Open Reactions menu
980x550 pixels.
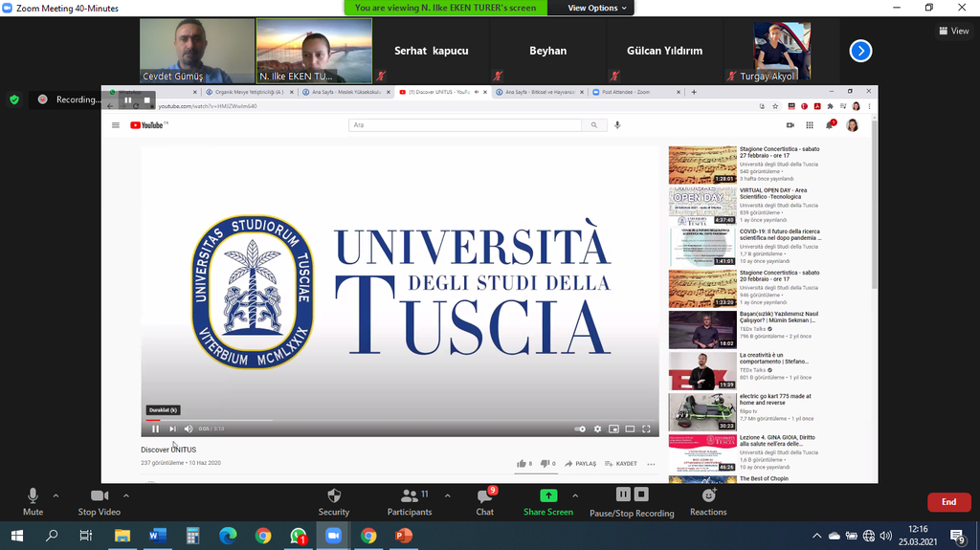point(708,502)
